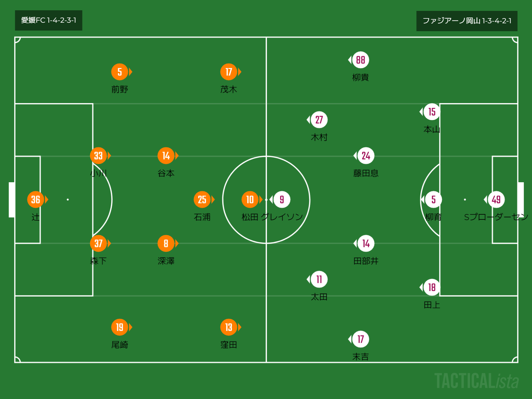This screenshot has height=399, width=532.
Task: Click orange number 8 marker for 深澤
Action: pos(166,243)
